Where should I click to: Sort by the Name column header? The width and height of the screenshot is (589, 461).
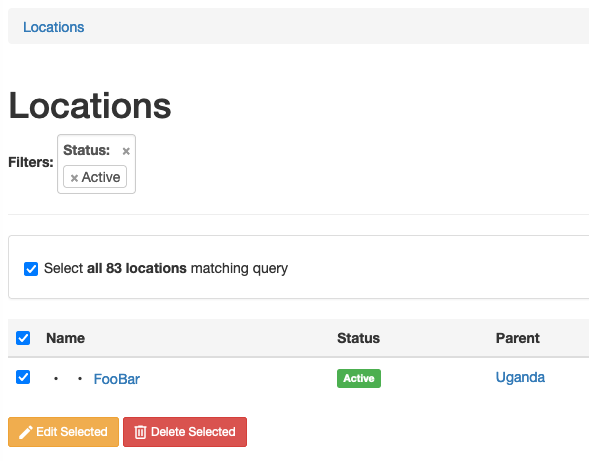[x=65, y=338]
